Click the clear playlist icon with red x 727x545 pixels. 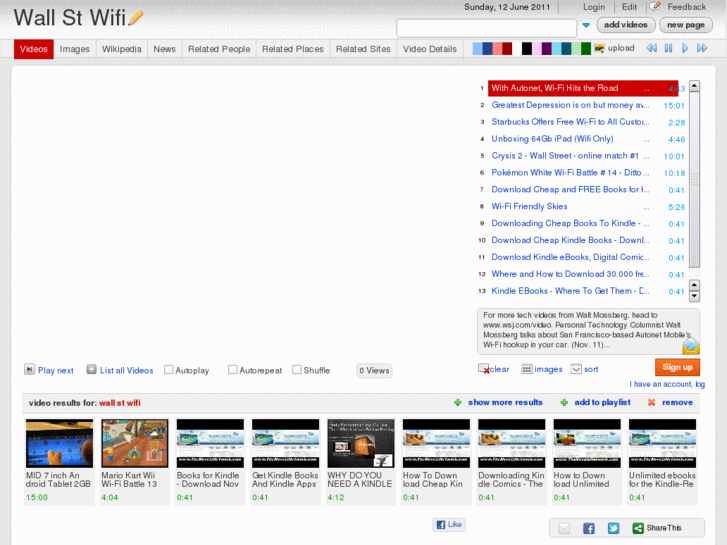(x=484, y=369)
